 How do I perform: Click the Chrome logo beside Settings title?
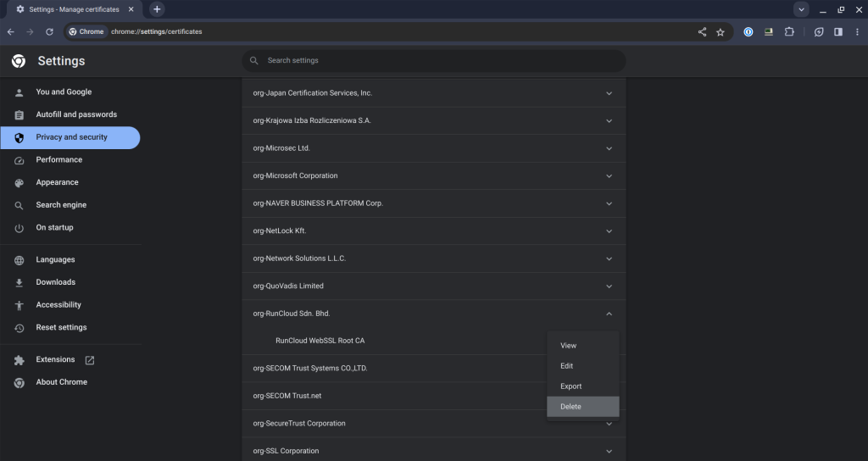tap(19, 61)
